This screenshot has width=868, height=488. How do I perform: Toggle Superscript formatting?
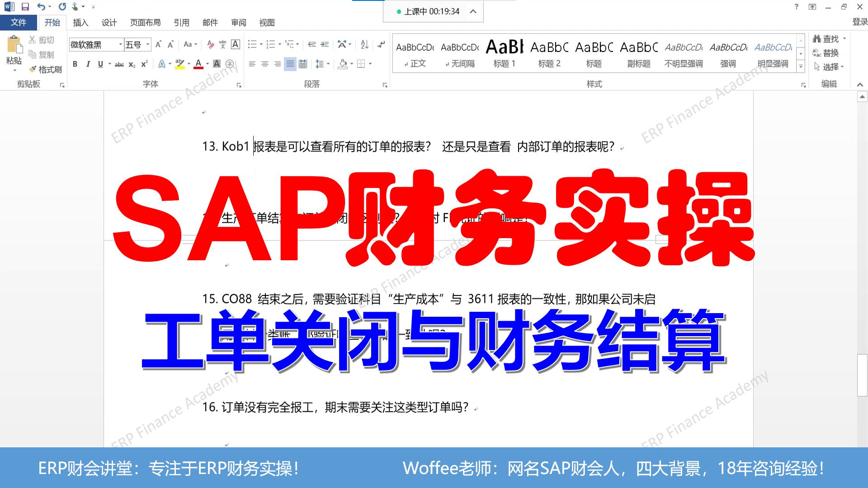click(144, 64)
